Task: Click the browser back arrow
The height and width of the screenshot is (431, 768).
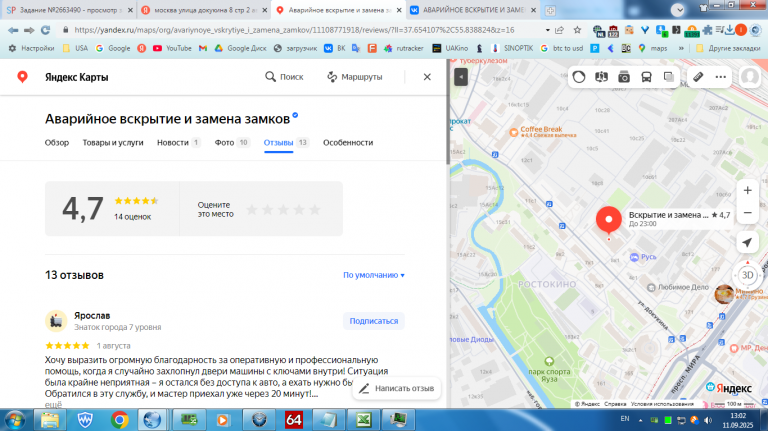Action: point(13,30)
